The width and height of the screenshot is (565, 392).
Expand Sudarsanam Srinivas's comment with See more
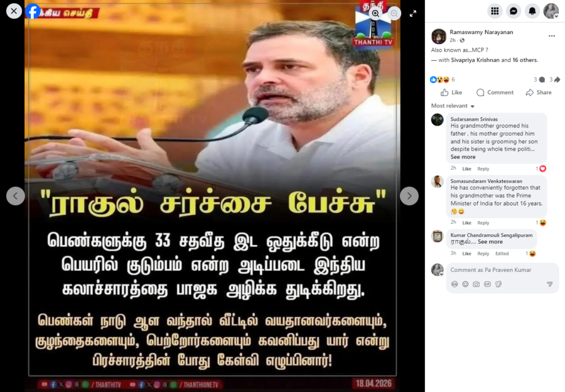click(x=463, y=157)
